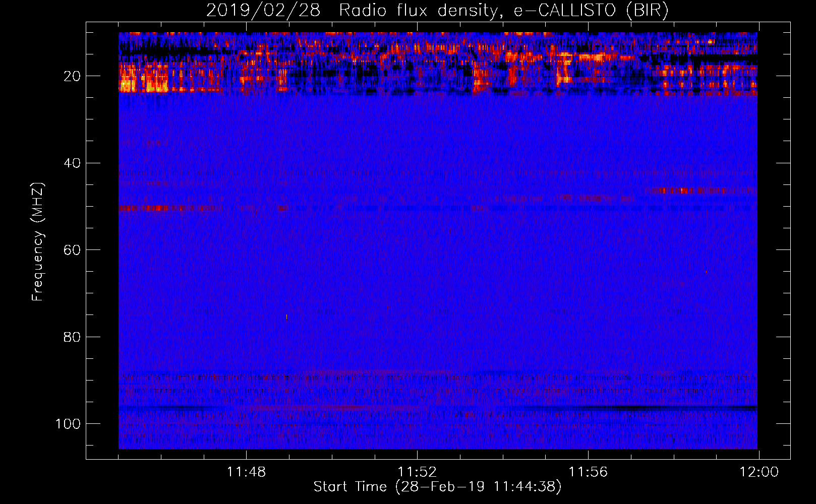Click the 'Frequency (MHZ)' axis label
The height and width of the screenshot is (504, 816).
point(38,241)
